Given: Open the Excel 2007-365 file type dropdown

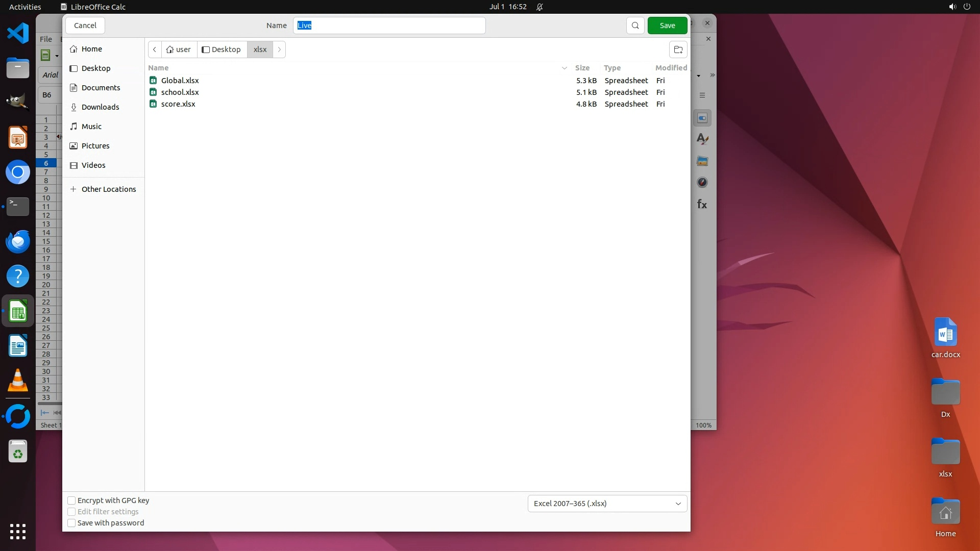Looking at the screenshot, I should pyautogui.click(x=607, y=504).
